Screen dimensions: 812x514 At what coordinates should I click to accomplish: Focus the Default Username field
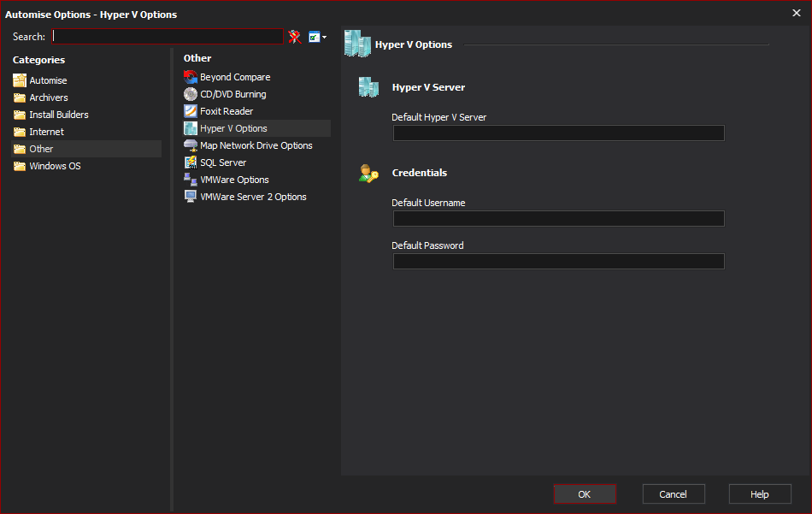pyautogui.click(x=558, y=219)
